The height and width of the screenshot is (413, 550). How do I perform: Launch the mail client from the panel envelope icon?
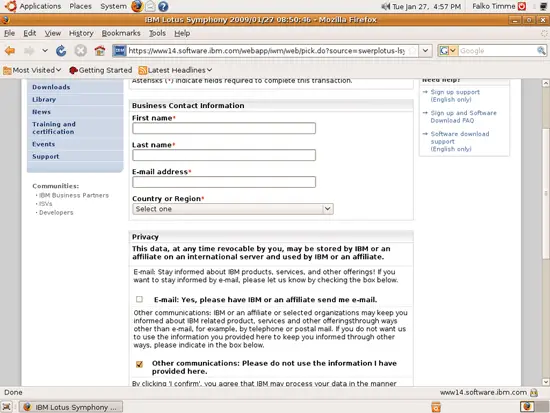click(x=150, y=6)
